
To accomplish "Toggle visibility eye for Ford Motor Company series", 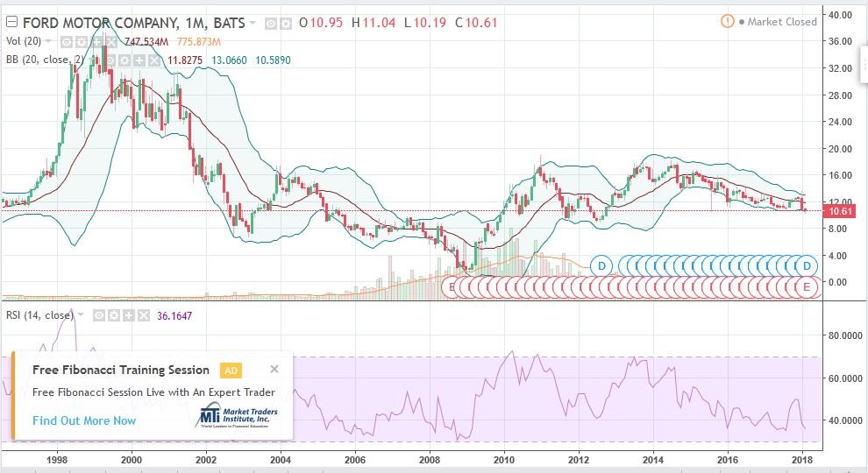I will tap(271, 24).
